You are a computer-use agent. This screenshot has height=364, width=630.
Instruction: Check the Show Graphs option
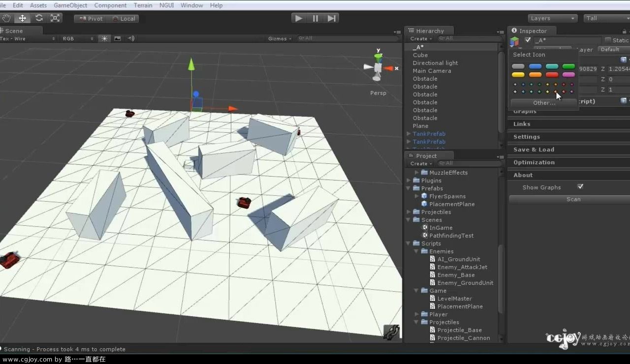coord(580,186)
